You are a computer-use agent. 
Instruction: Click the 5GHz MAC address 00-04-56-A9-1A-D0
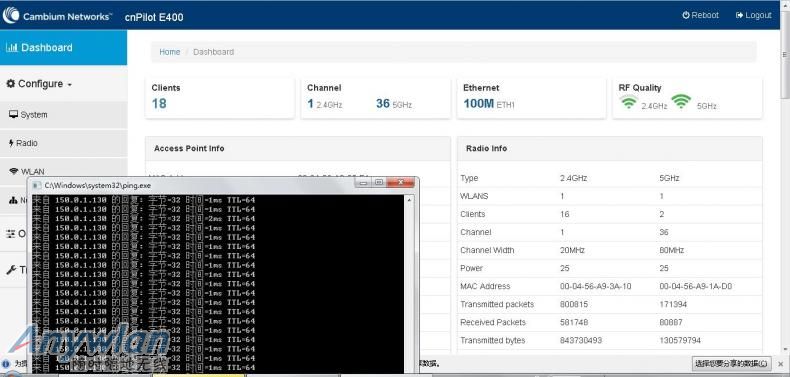(695, 286)
